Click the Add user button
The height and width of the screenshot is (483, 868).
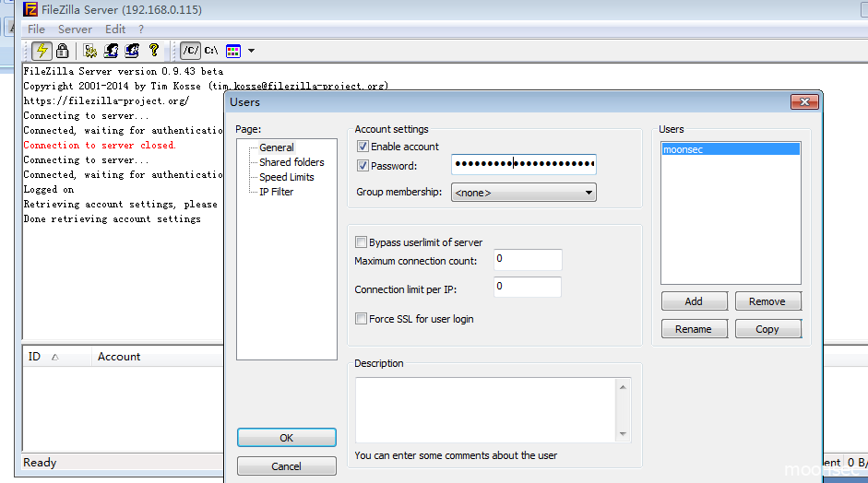coord(695,301)
